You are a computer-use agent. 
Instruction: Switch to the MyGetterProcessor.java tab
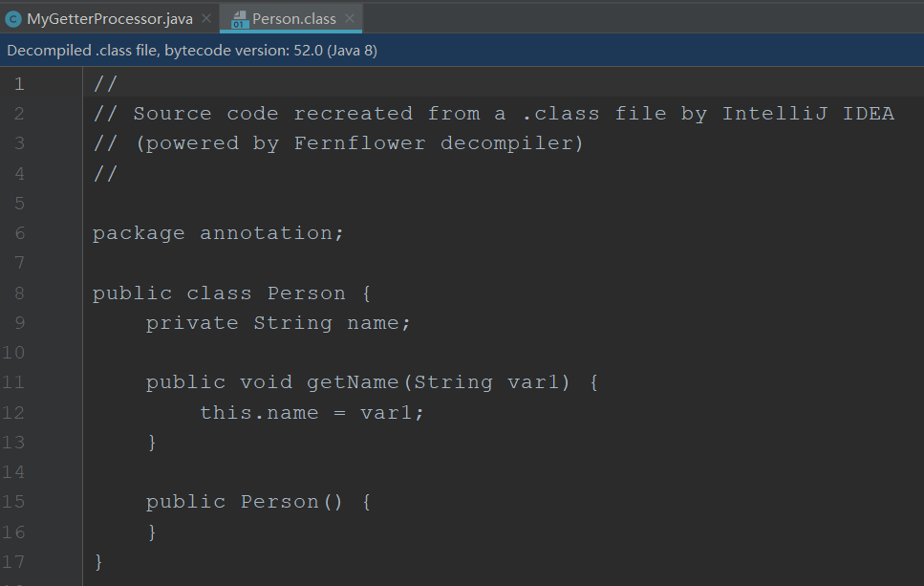coord(110,19)
